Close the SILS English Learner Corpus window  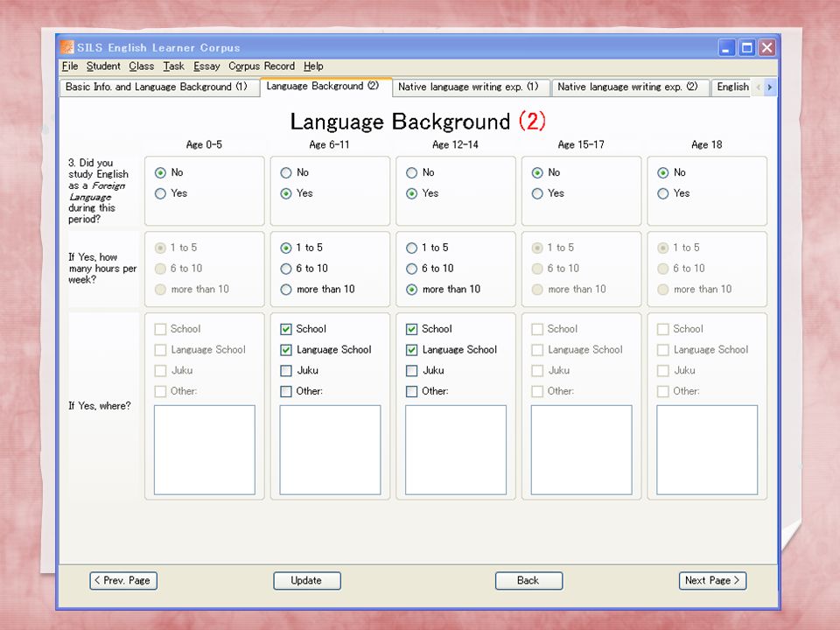pyautogui.click(x=767, y=47)
